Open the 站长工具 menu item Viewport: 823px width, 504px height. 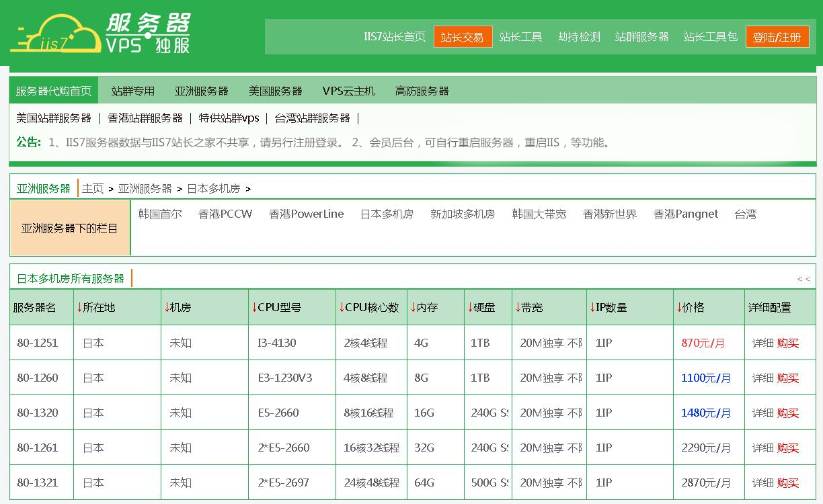click(x=520, y=37)
